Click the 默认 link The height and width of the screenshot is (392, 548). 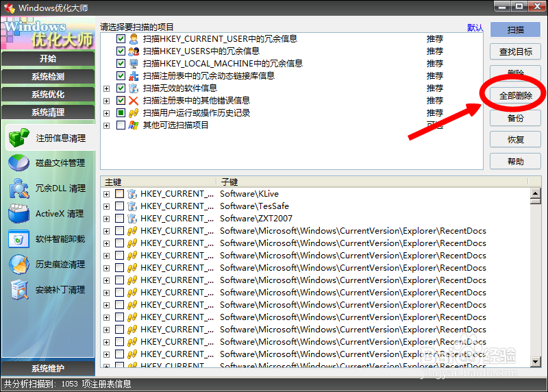[475, 27]
